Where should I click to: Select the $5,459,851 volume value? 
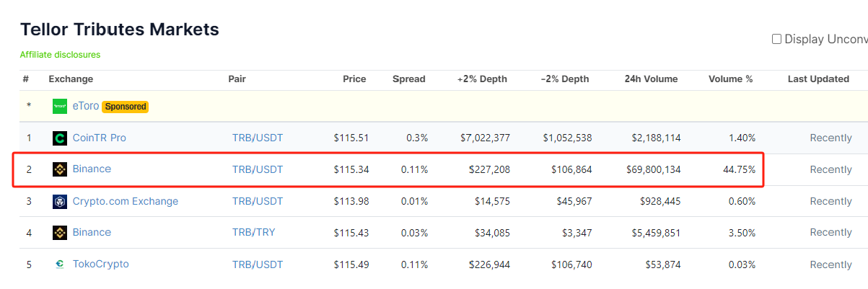656,232
